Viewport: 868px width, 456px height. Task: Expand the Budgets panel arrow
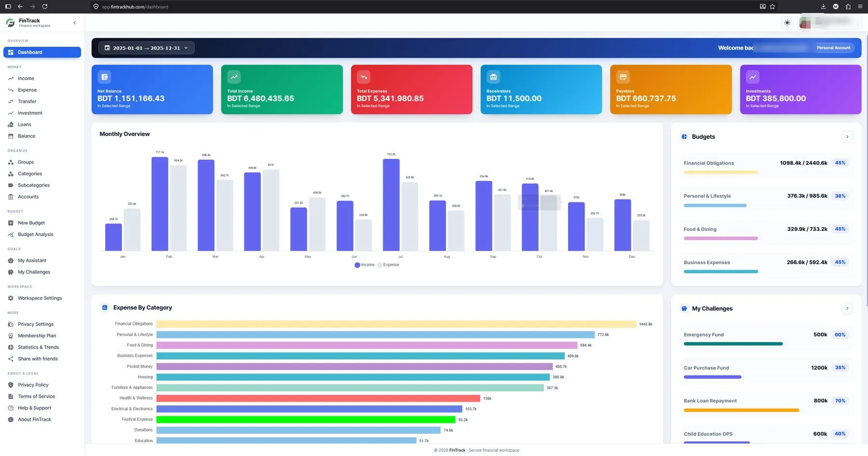pos(847,136)
